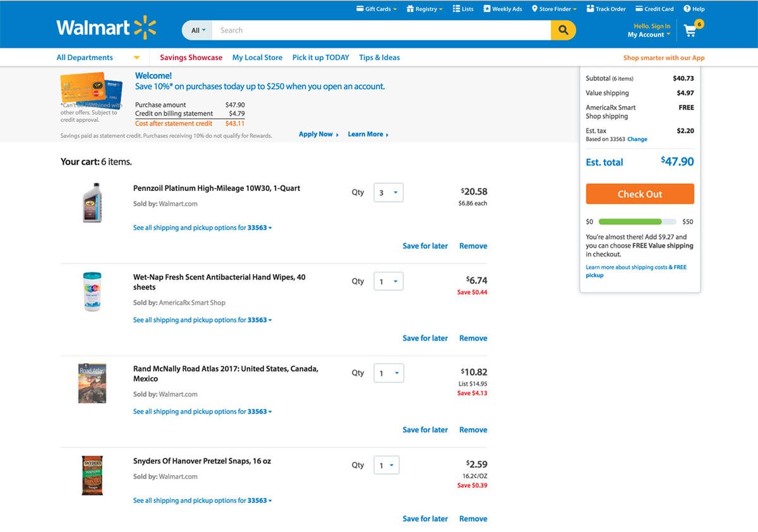This screenshot has height=532, width=758.
Task: Click the yellow search magnifier button
Action: 563,30
